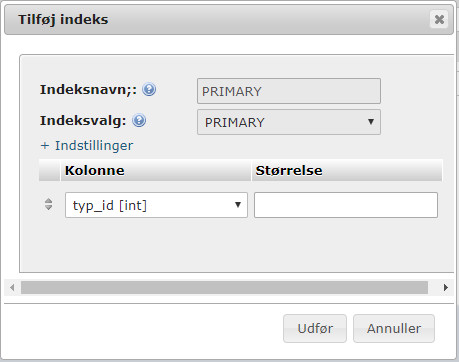Open the help icon next to Indeksnavn
459x362 pixels.
click(x=149, y=90)
